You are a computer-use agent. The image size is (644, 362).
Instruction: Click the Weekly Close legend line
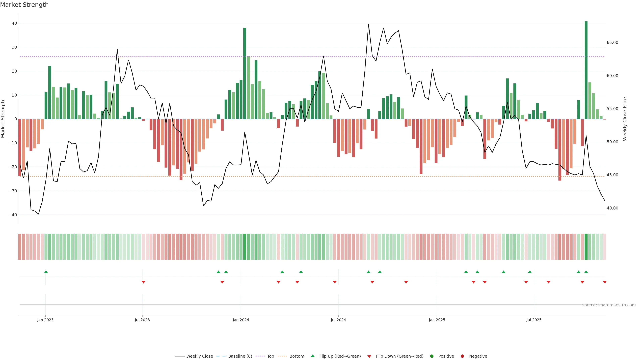click(x=179, y=356)
